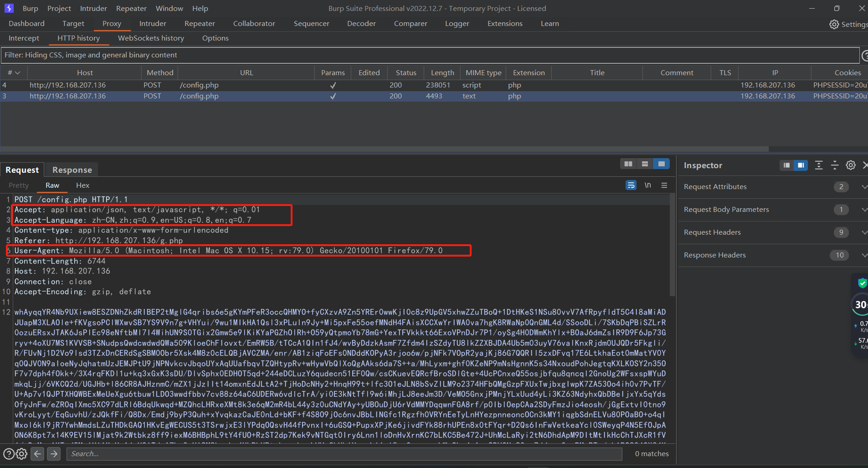Open the Logger tab
Screen dimensions: 868x468
[x=457, y=24]
